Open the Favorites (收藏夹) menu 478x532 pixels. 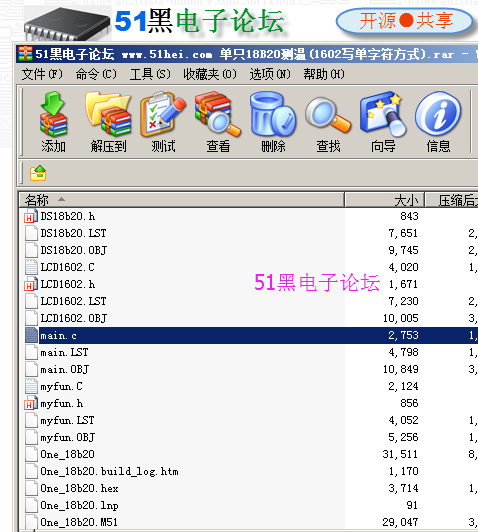[209, 74]
